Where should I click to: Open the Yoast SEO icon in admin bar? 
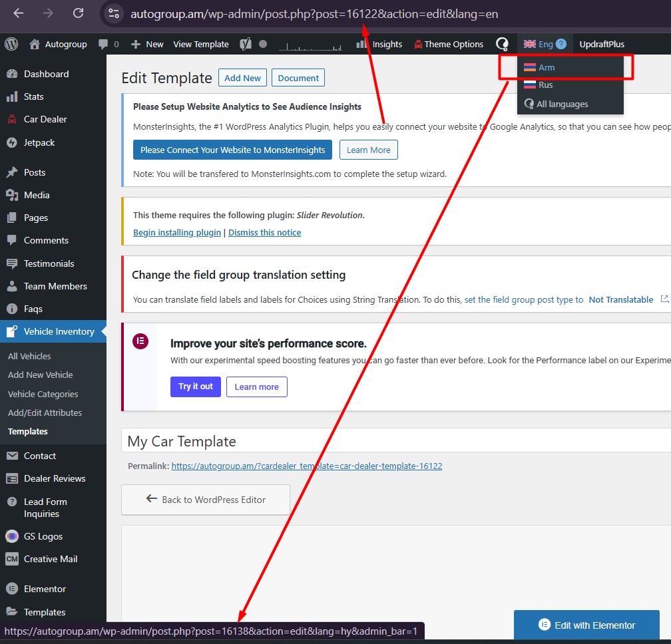pyautogui.click(x=246, y=44)
